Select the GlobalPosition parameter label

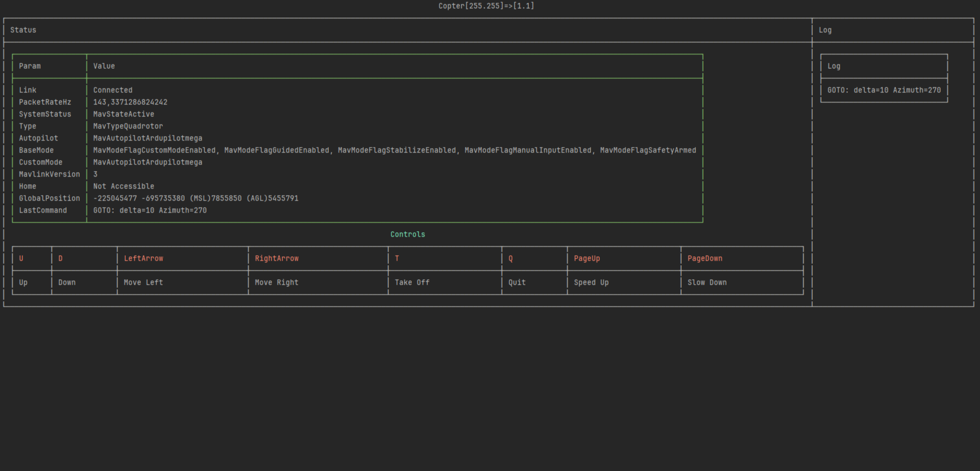49,198
